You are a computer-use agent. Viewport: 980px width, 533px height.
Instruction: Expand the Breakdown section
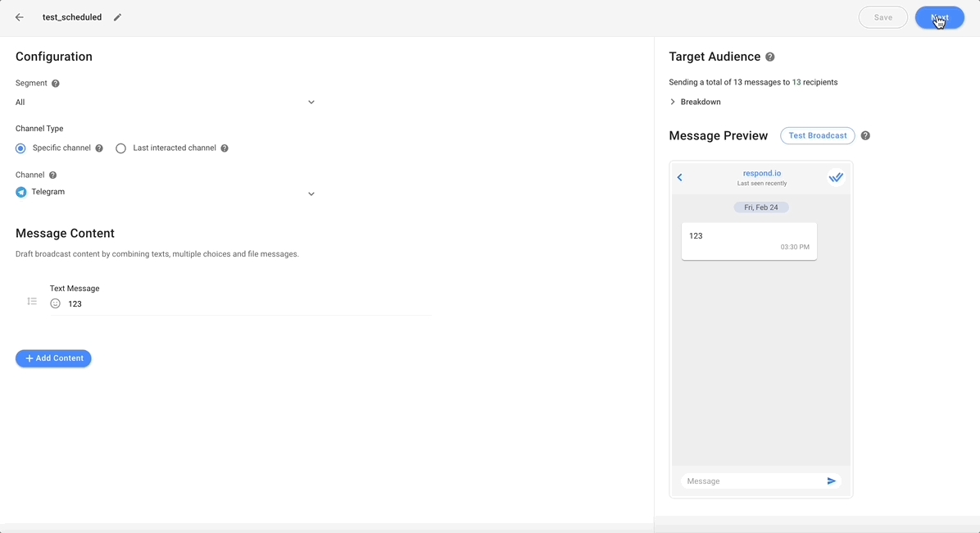[x=696, y=102]
